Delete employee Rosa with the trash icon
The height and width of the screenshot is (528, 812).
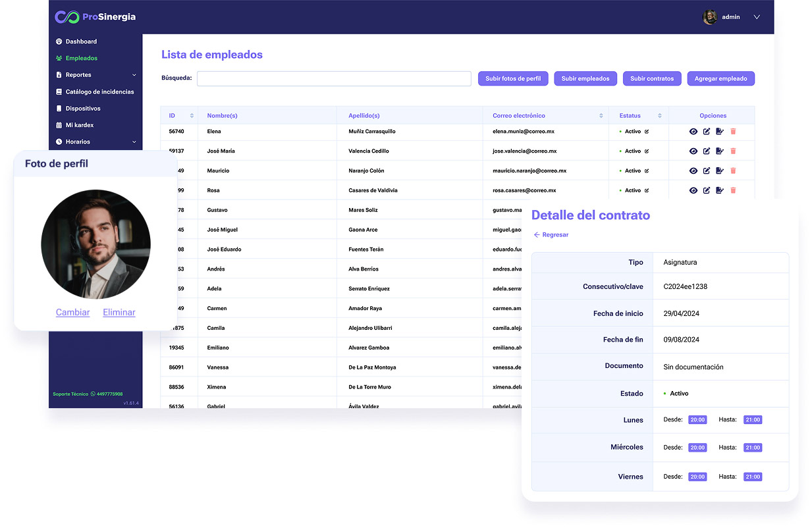pyautogui.click(x=733, y=190)
